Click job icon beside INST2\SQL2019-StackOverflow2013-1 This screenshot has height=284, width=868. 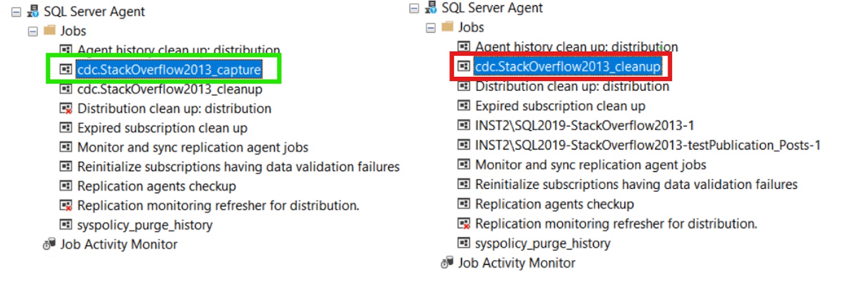pyautogui.click(x=464, y=125)
